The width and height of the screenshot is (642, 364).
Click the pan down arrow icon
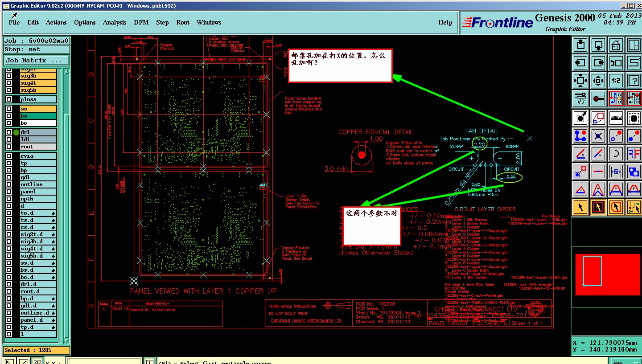point(598,45)
